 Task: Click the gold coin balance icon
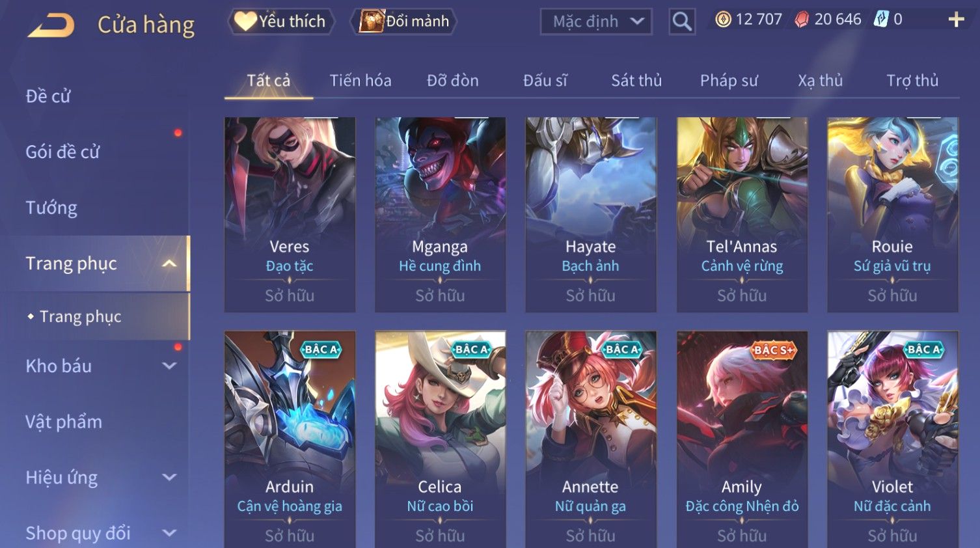point(723,20)
